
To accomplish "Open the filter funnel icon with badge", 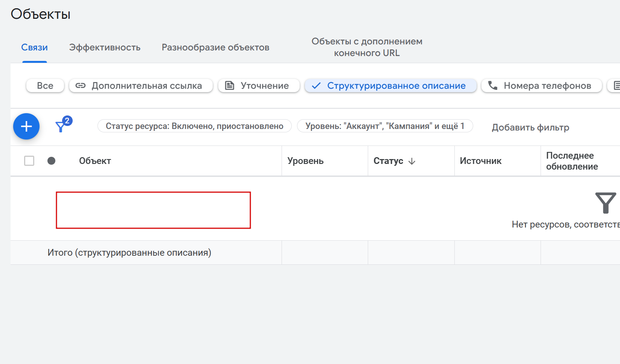I will click(61, 126).
